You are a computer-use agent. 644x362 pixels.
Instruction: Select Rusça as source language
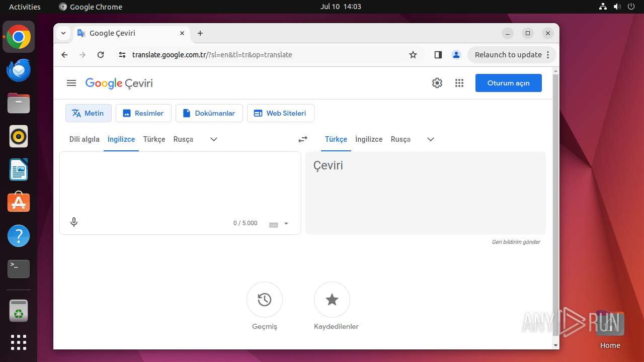click(x=183, y=139)
